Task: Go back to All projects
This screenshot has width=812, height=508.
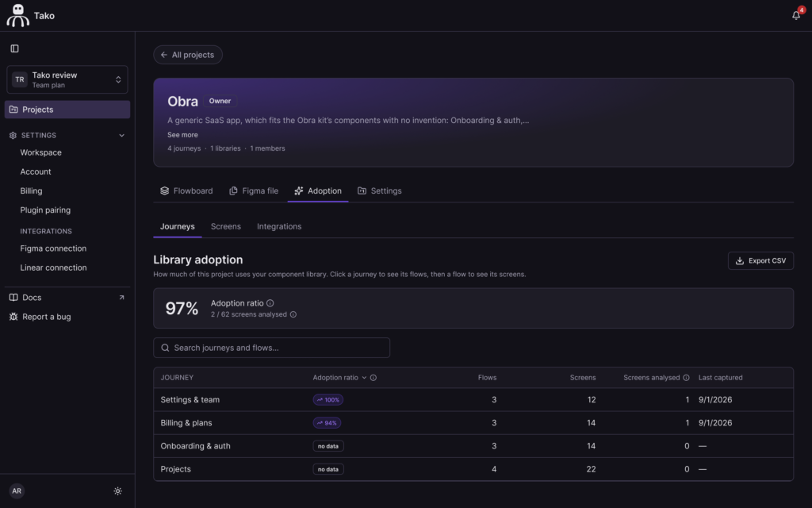Action: (x=188, y=55)
